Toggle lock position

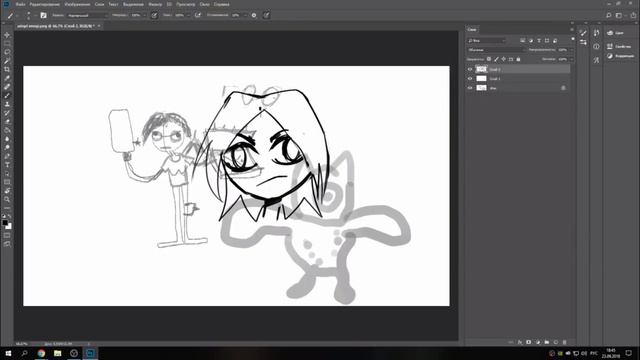click(504, 59)
